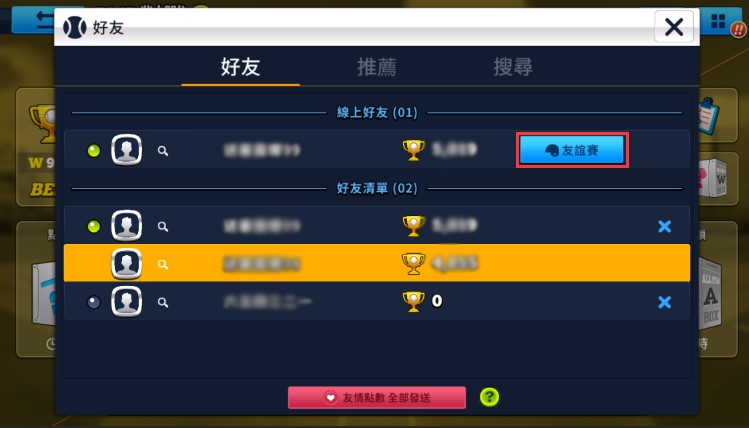Start a 友誼賽 friendly match
Screen dimensions: 749x428
(572, 150)
